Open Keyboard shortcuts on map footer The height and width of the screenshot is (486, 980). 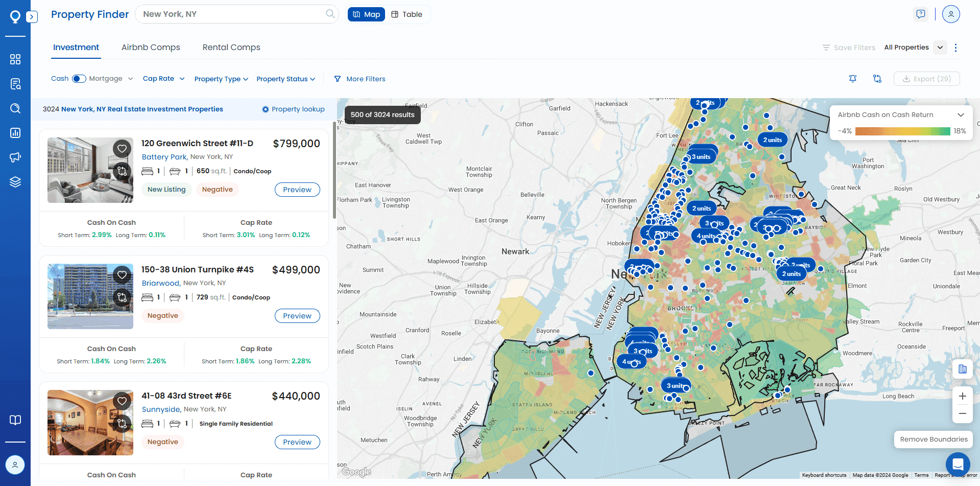(x=824, y=475)
